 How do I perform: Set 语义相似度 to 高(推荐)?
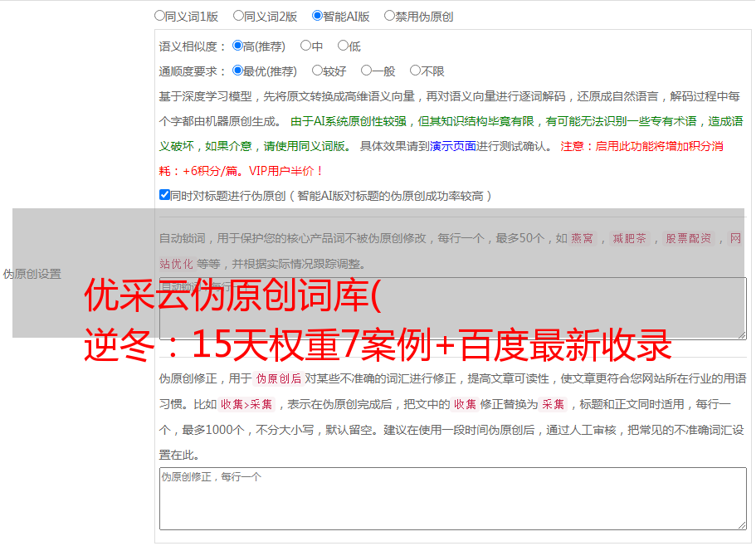pos(238,46)
